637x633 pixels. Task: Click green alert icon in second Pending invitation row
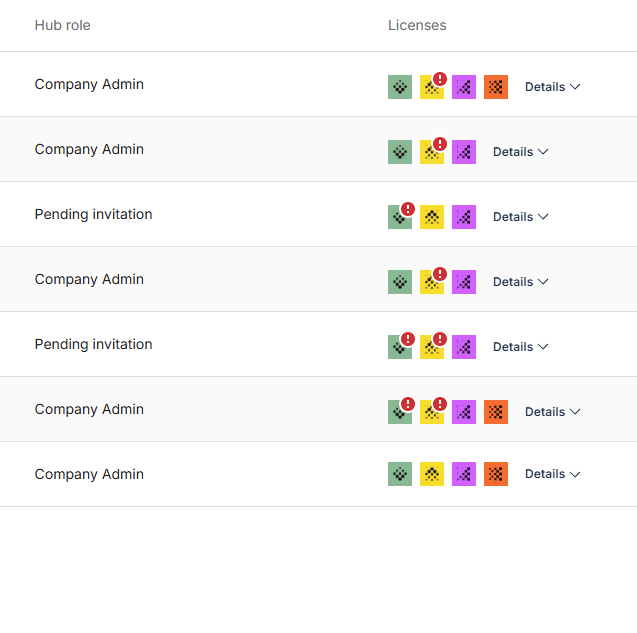[x=400, y=347]
